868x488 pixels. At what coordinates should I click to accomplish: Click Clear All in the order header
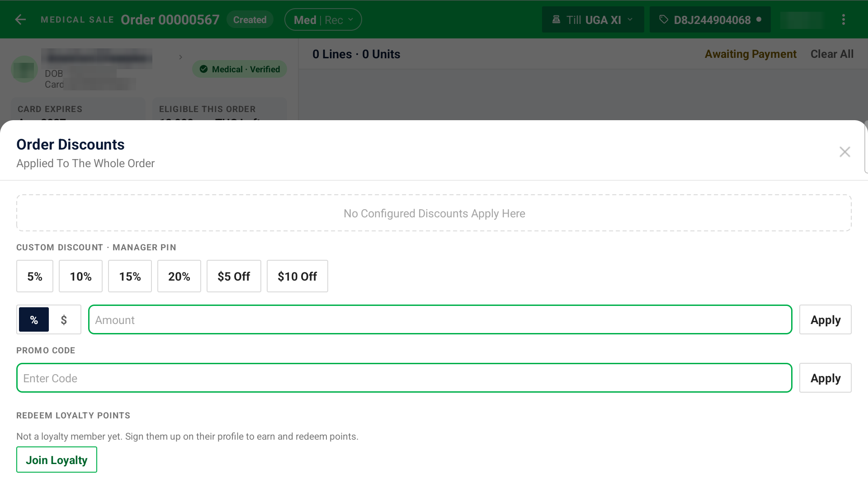(x=832, y=54)
